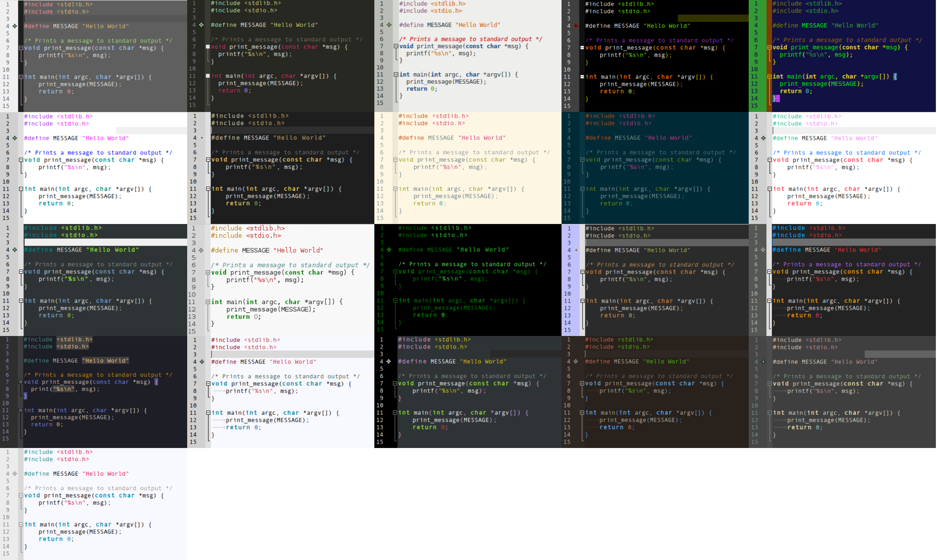Click green plus marker in olive-dark theme line 4

(x=201, y=25)
